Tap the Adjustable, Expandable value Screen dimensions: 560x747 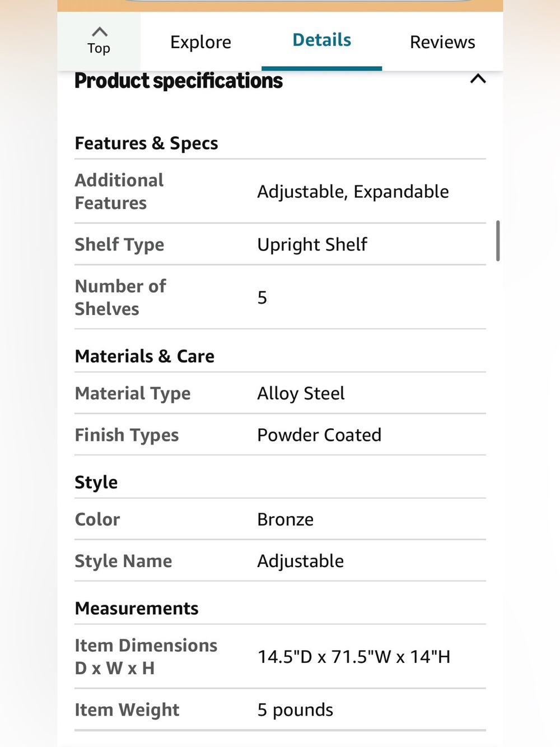(x=353, y=192)
